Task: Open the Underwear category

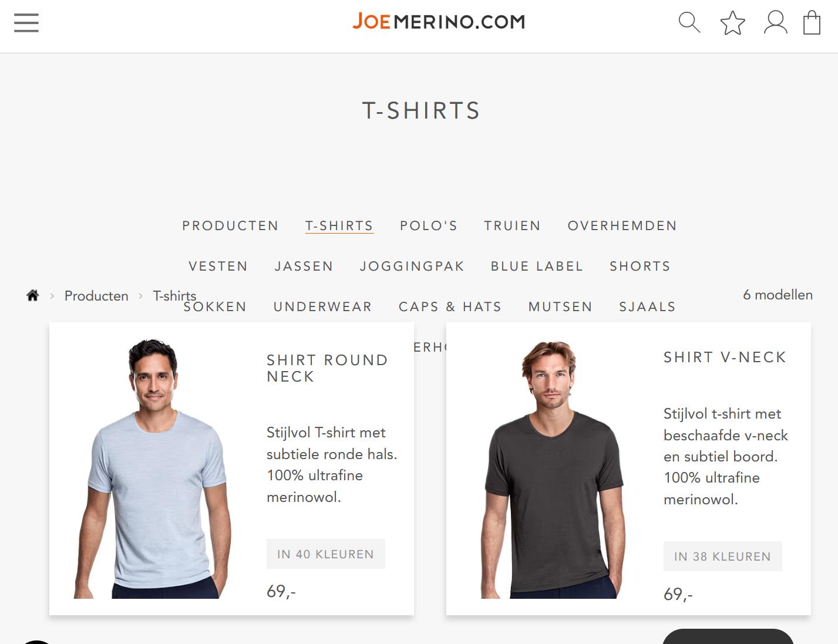Action: [323, 307]
